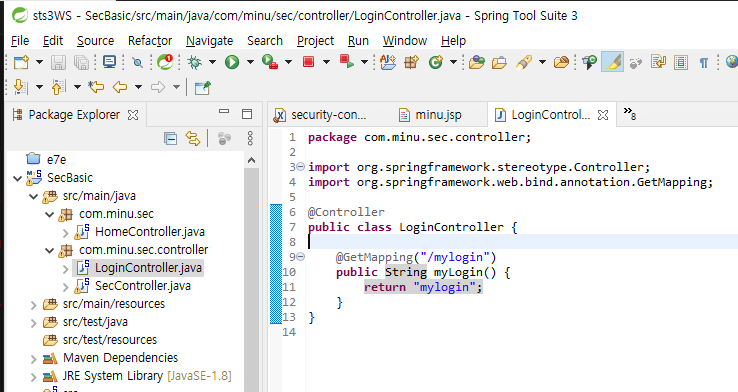
Task: Click the Search flashlight icon
Action: tap(524, 62)
